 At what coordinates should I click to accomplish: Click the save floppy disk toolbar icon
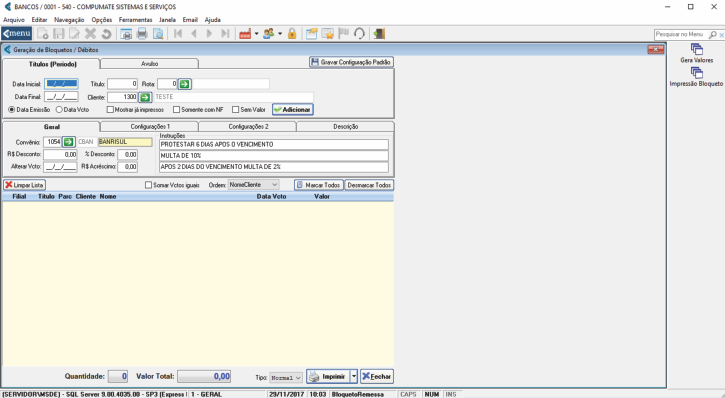59,33
